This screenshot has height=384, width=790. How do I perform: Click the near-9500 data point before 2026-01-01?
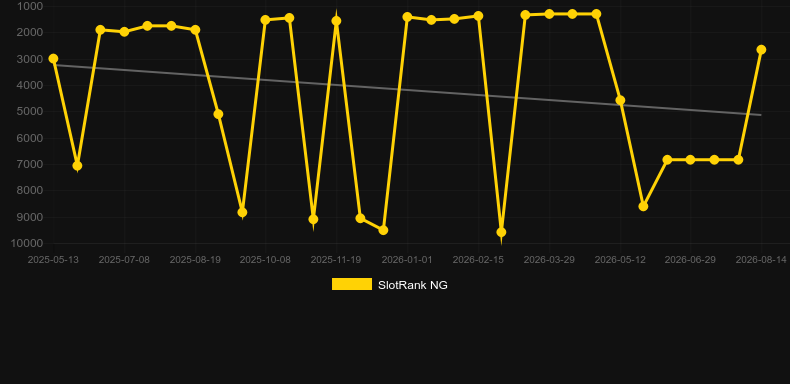tap(383, 230)
